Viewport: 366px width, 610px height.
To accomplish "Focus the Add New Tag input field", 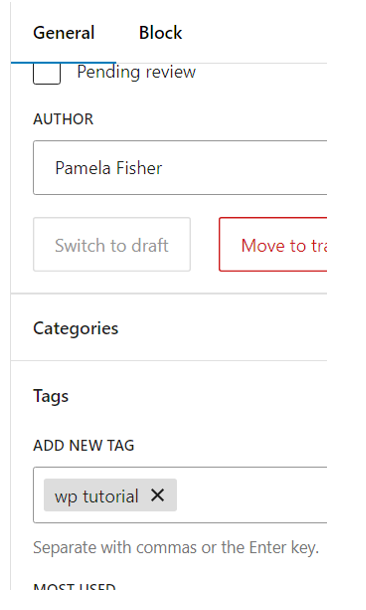I will (251, 495).
